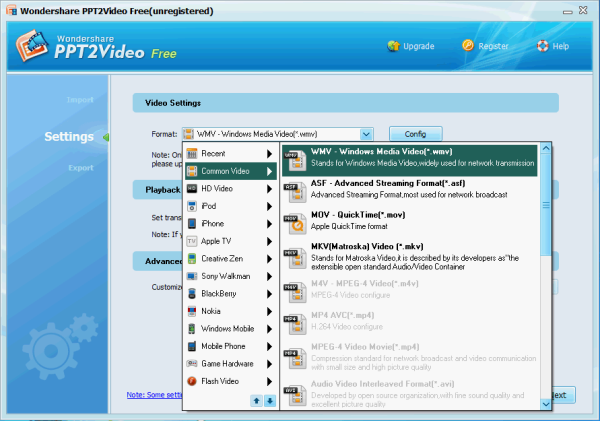Choose the iPhone category
Image resolution: width=600 pixels, height=421 pixels.
click(x=230, y=223)
